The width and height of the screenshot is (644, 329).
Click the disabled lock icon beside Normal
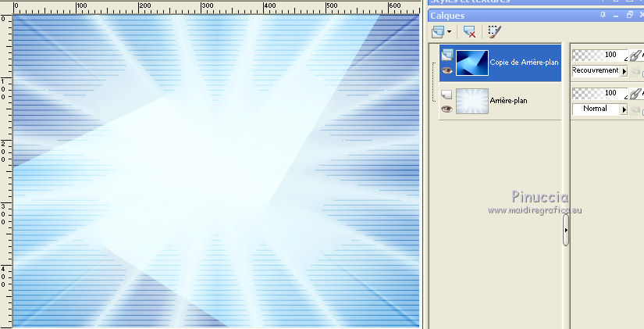coord(635,110)
